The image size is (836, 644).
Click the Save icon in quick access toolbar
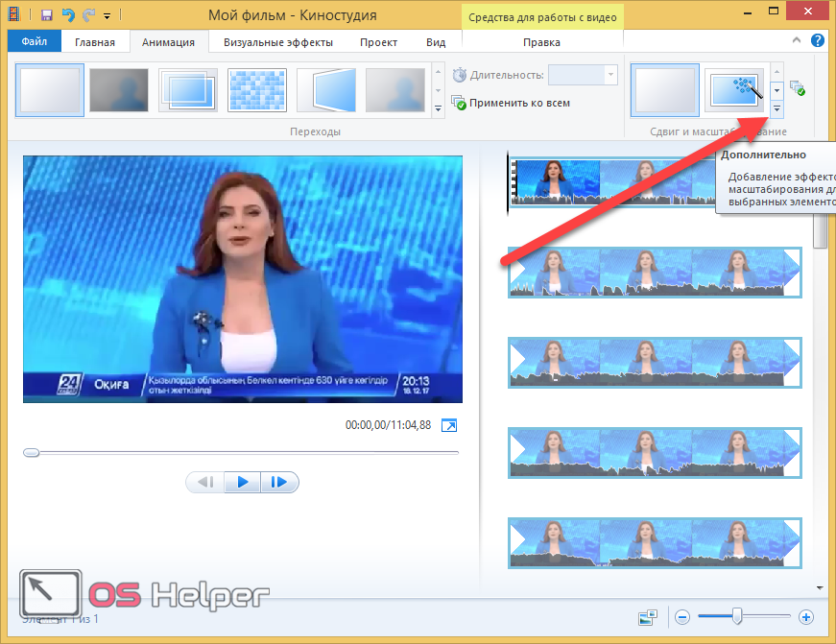pos(46,15)
